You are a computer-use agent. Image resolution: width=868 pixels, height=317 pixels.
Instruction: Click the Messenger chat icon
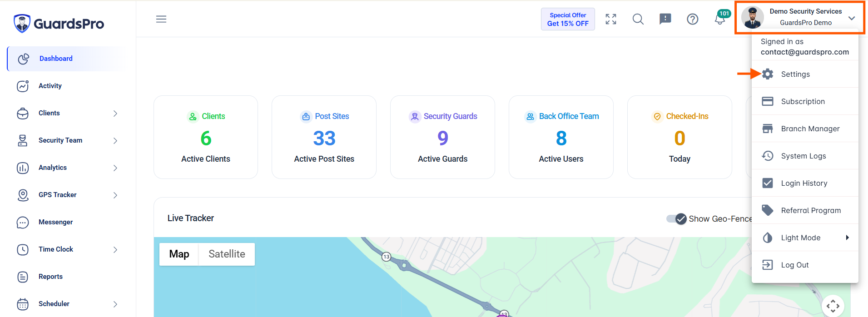click(23, 222)
